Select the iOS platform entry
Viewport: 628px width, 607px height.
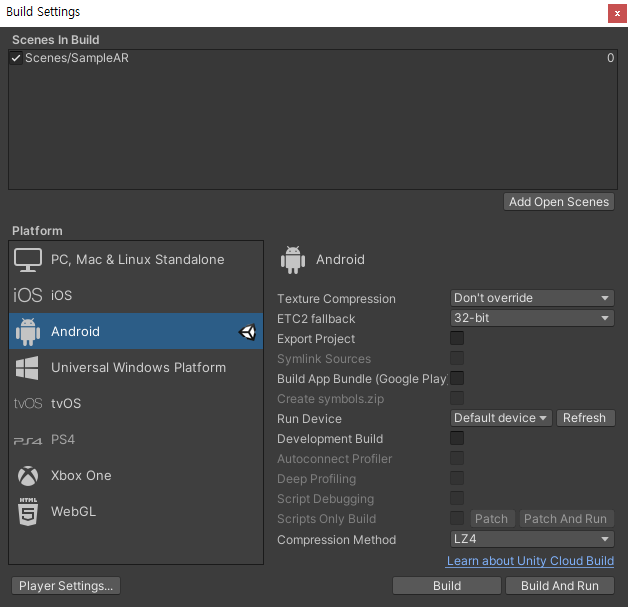click(x=136, y=295)
